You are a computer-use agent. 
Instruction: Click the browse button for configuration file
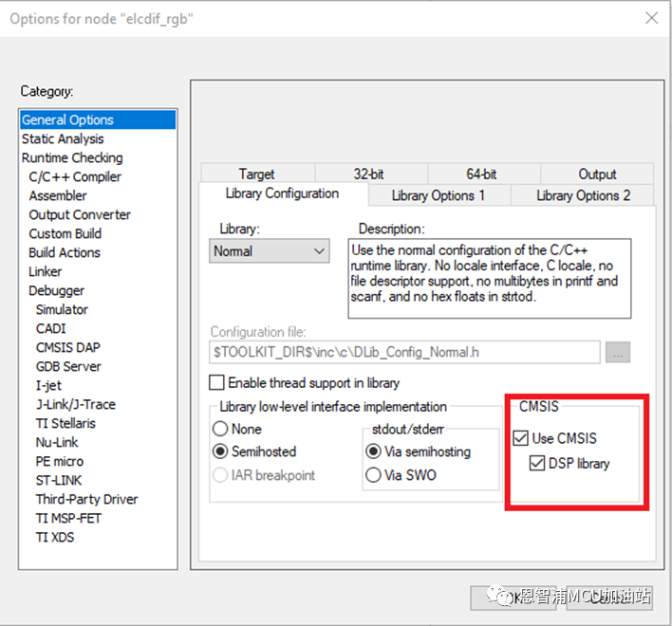tap(618, 353)
